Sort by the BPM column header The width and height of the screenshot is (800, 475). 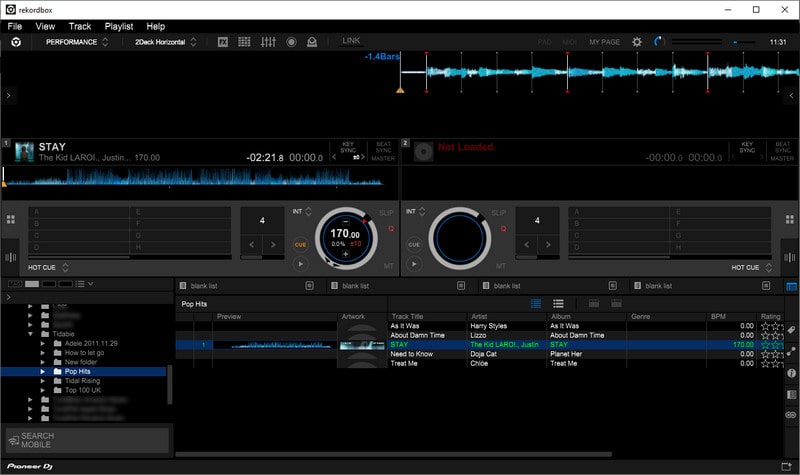[718, 316]
